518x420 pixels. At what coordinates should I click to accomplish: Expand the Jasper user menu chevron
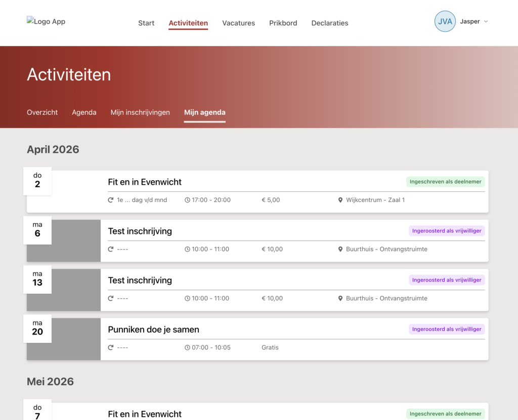pos(486,22)
